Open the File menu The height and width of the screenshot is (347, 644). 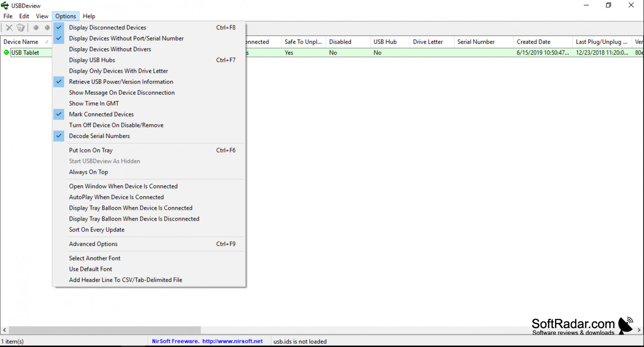pyautogui.click(x=8, y=16)
